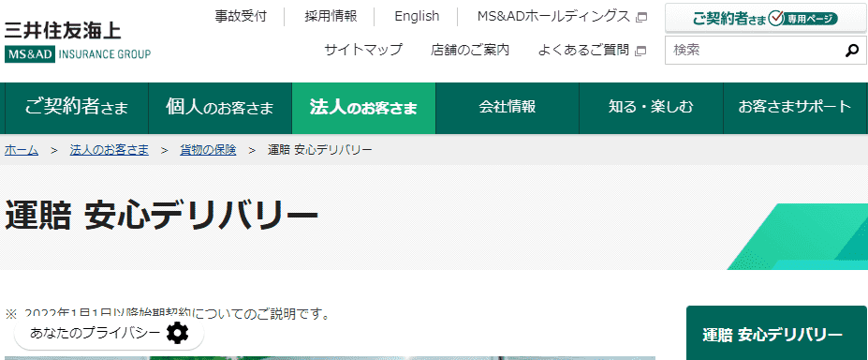Select the 個人のお客さま navigation tab
This screenshot has width=868, height=360.
220,108
